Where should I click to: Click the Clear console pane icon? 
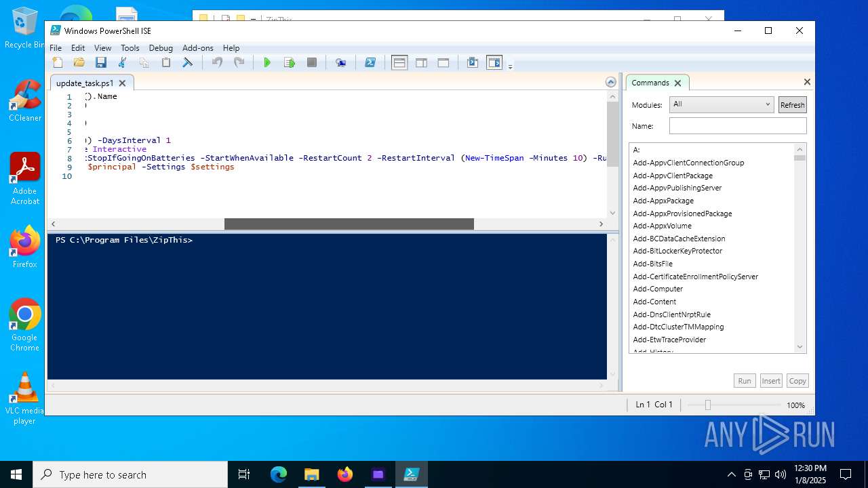click(188, 62)
